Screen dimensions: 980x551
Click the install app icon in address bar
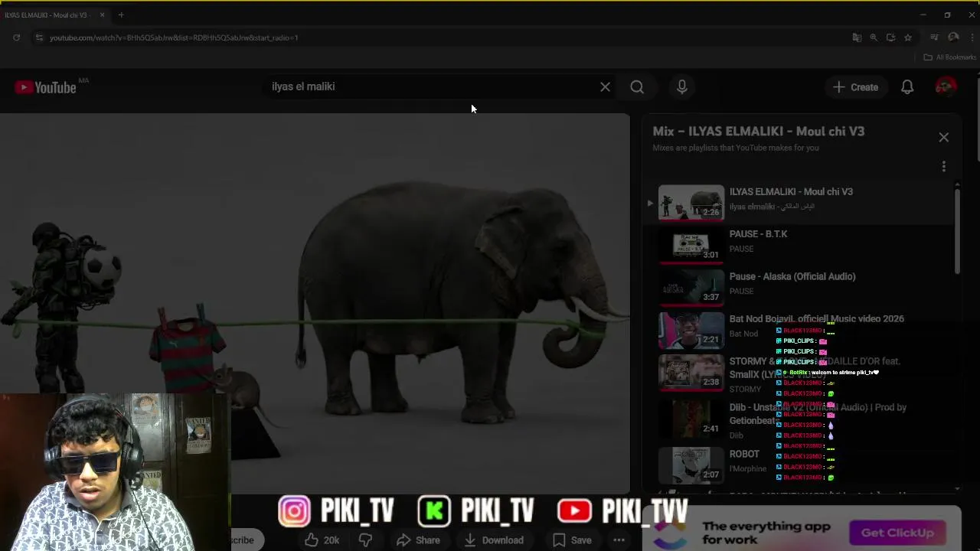pos(890,37)
